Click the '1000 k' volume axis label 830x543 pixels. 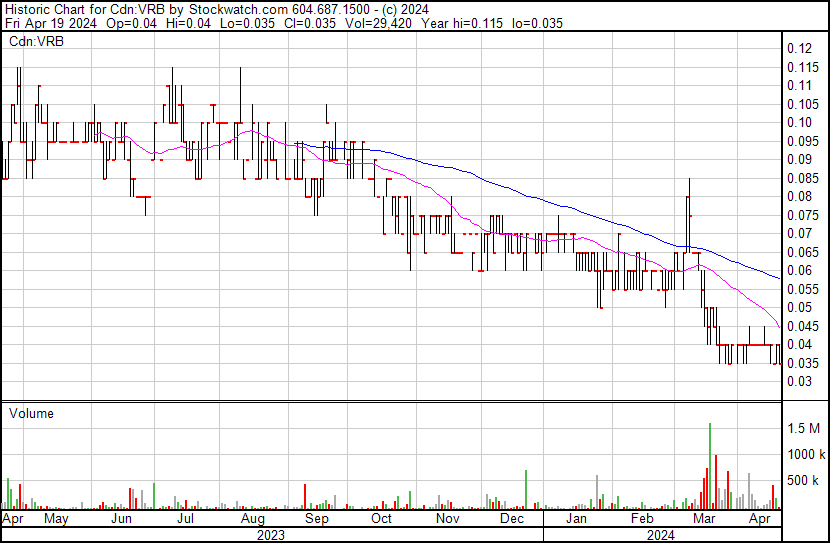point(806,454)
